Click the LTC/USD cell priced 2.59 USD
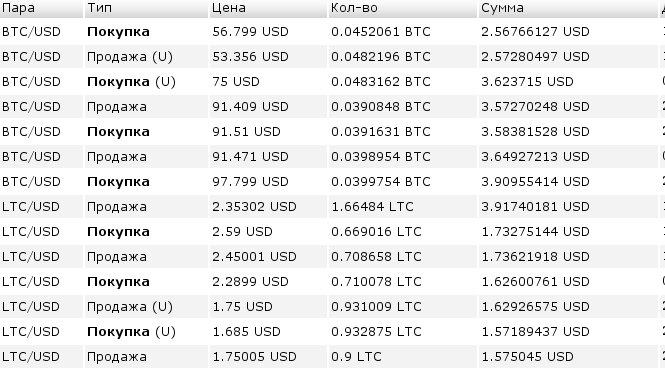This screenshot has width=665, height=375. [x=41, y=232]
